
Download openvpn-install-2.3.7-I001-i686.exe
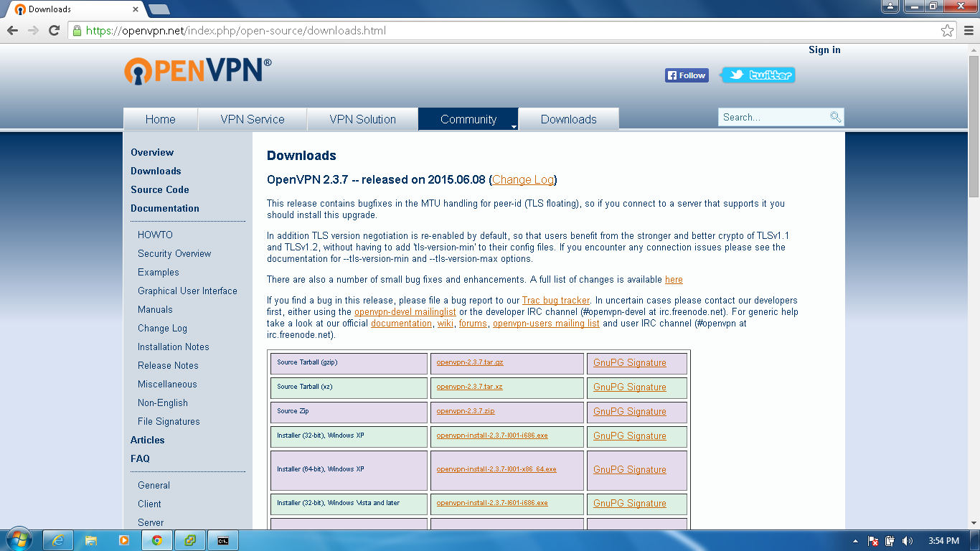492,435
